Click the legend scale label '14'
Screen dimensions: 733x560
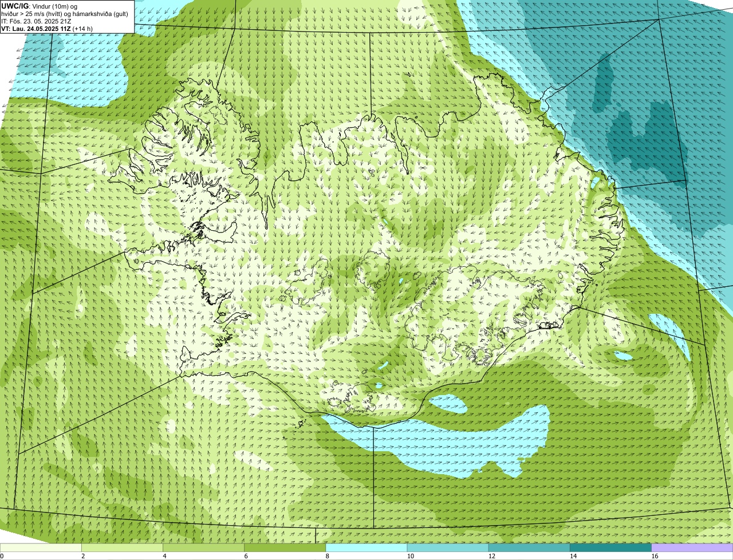click(573, 556)
